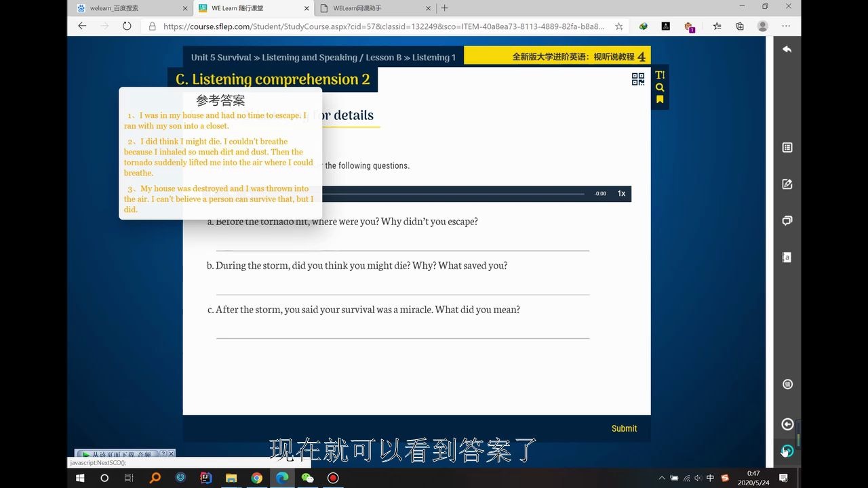Open the QR code icon
The height and width of the screenshot is (488, 868).
(638, 79)
